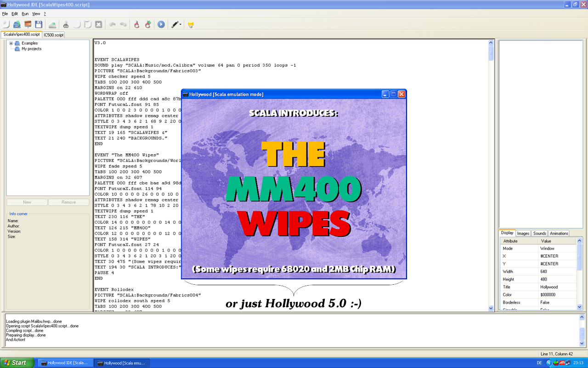Image resolution: width=588 pixels, height=368 pixels.
Task: Click the output log scroll-up arrow
Action: [582, 317]
